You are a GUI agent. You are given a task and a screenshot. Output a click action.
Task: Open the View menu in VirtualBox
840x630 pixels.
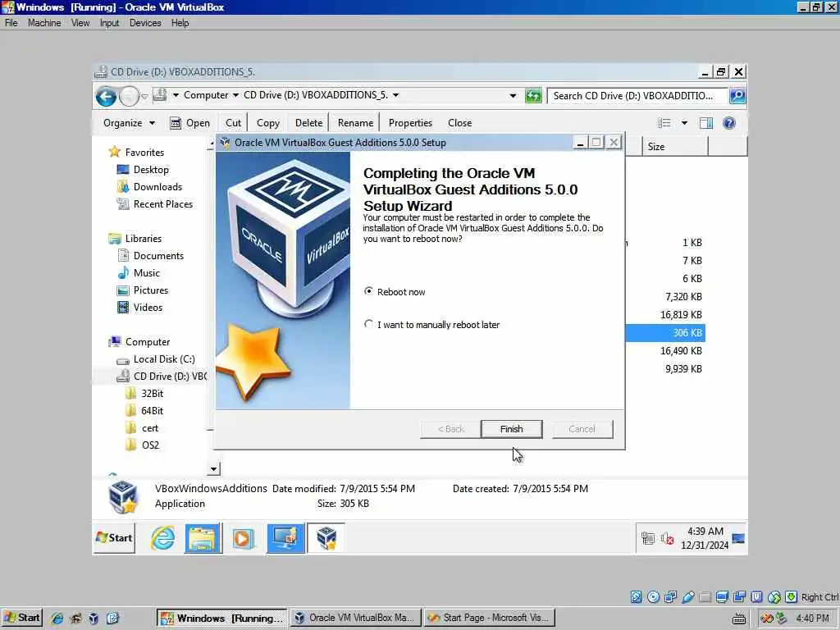[x=80, y=23]
